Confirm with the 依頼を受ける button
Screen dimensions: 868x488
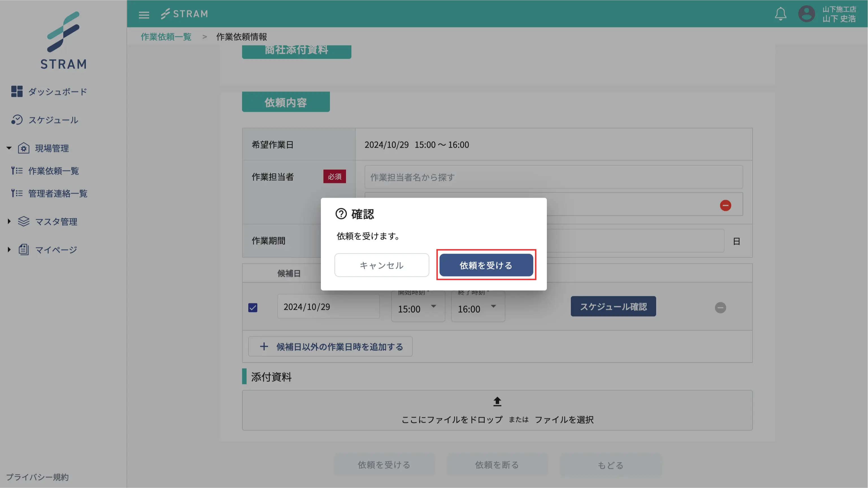[486, 265]
